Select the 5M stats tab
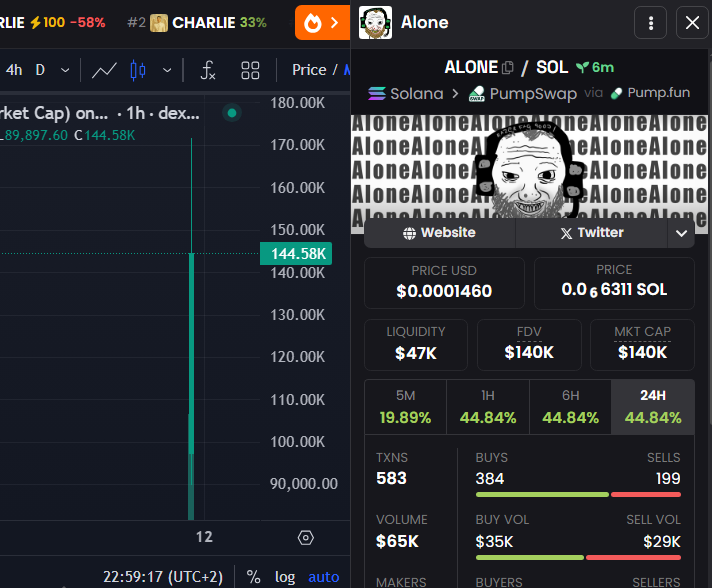712x588 pixels. pyautogui.click(x=405, y=407)
